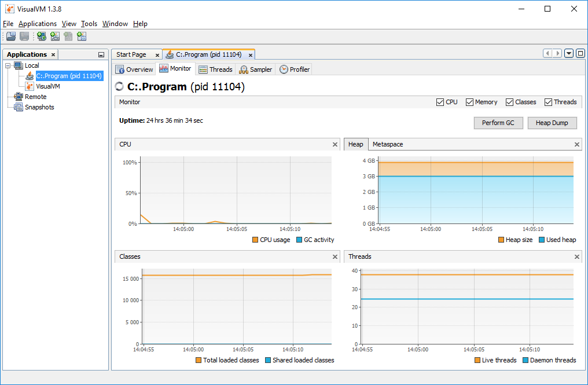Click the VisualVM application icon in the tree

point(30,86)
